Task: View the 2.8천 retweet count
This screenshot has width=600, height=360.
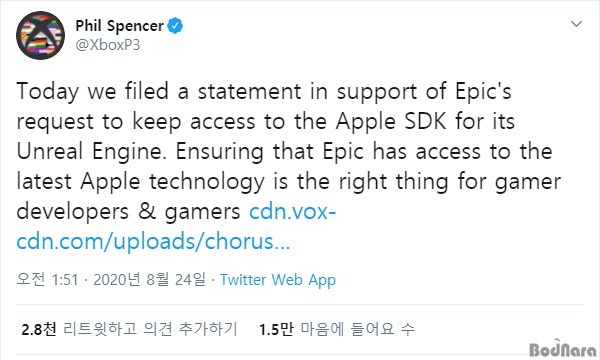Action: (x=39, y=329)
